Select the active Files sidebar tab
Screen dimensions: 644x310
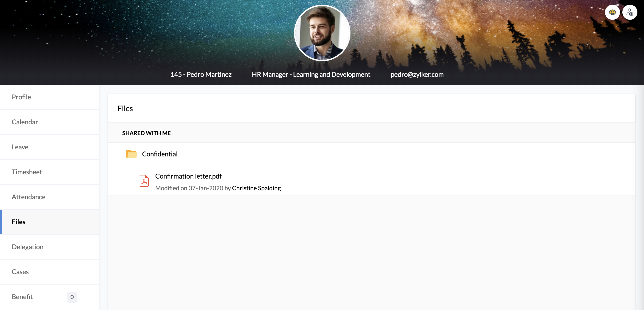point(19,222)
